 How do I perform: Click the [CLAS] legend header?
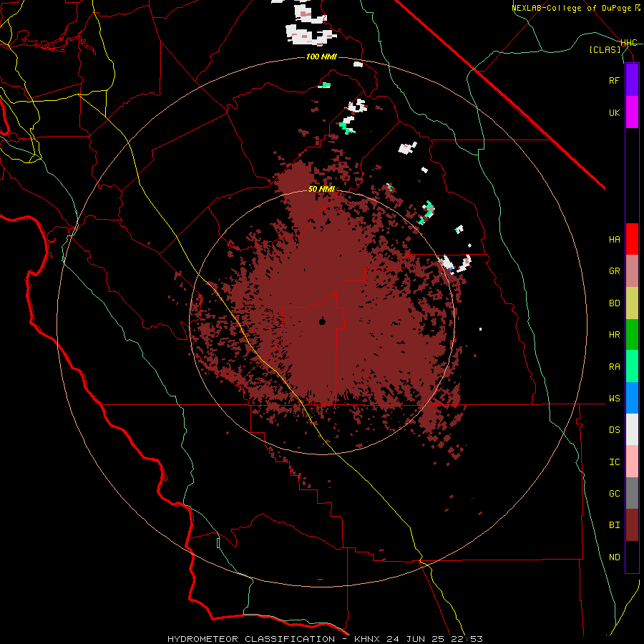click(x=605, y=49)
